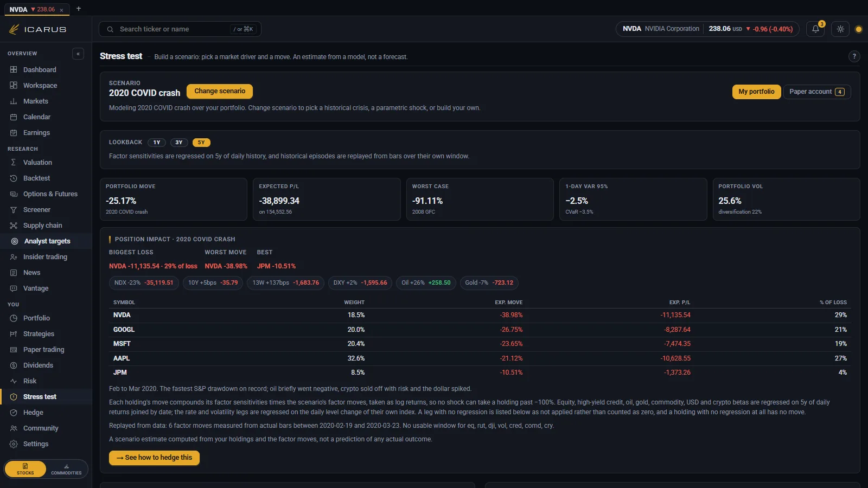Go to Markets in the sidebar
The height and width of the screenshot is (488, 868).
pyautogui.click(x=46, y=101)
